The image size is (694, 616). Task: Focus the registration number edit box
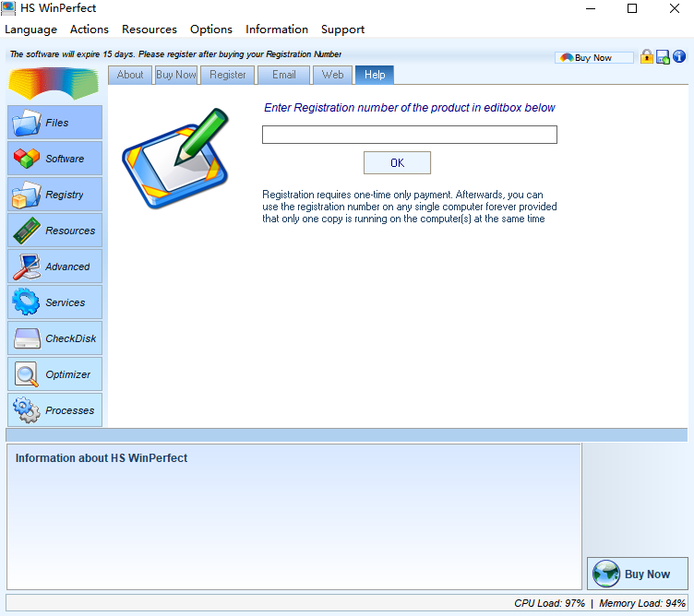tap(410, 135)
